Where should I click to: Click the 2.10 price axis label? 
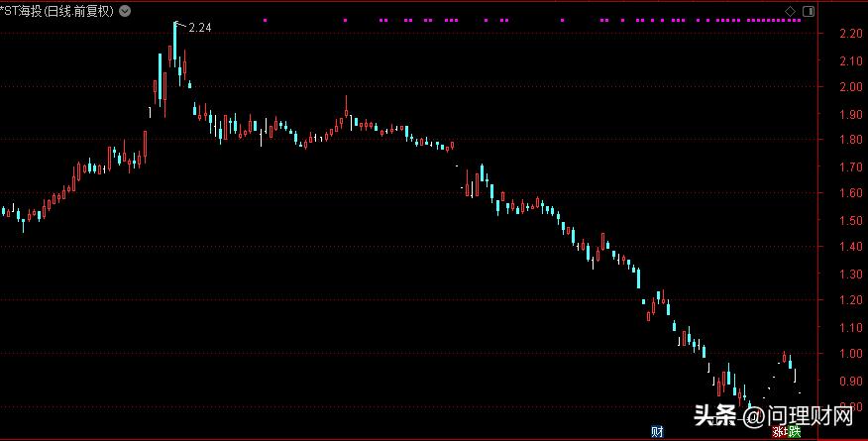coord(851,60)
